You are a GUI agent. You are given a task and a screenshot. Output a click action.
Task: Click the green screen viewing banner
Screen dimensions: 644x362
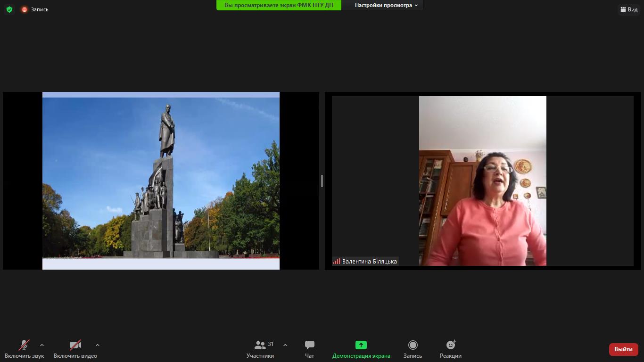coord(279,5)
